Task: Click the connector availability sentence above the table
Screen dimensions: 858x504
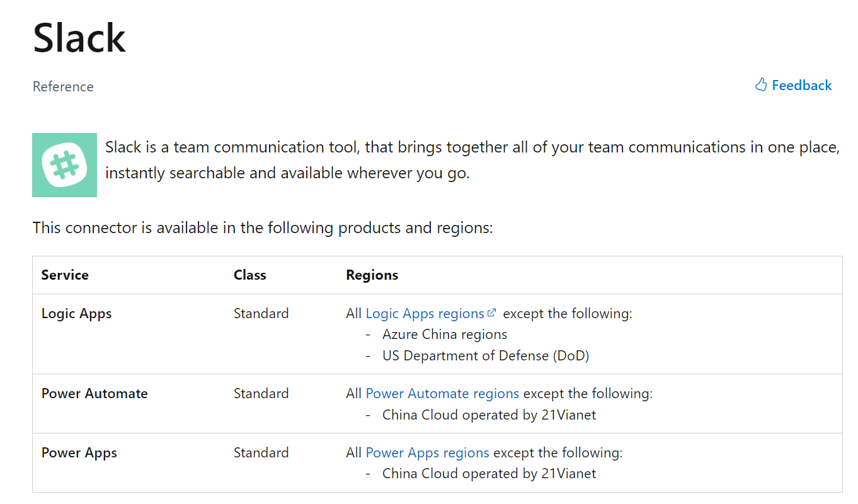Action: (263, 227)
